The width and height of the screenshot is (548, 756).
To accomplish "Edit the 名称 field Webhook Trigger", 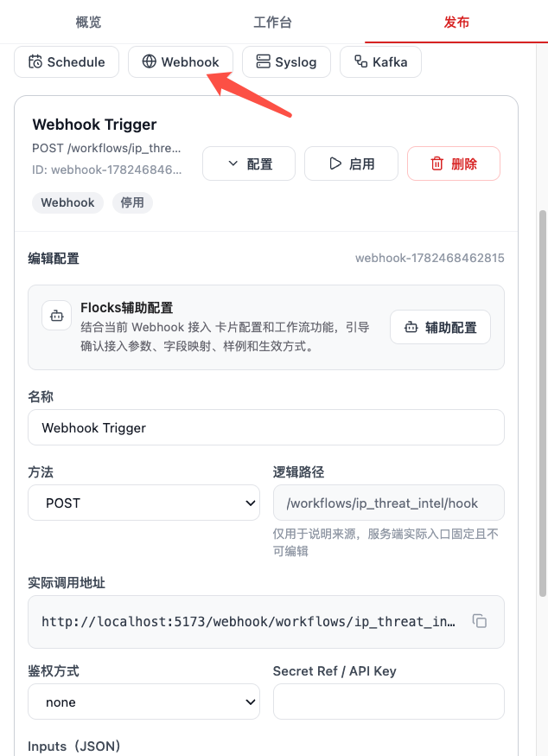I will (x=266, y=427).
